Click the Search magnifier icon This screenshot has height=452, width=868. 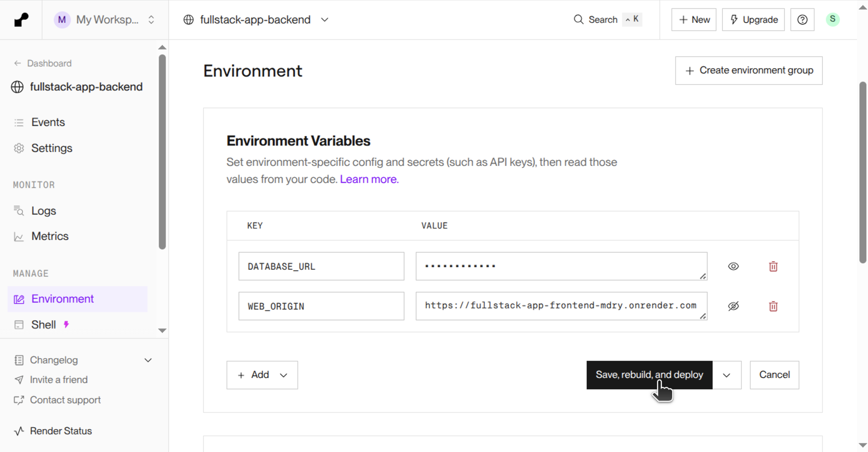(x=578, y=20)
